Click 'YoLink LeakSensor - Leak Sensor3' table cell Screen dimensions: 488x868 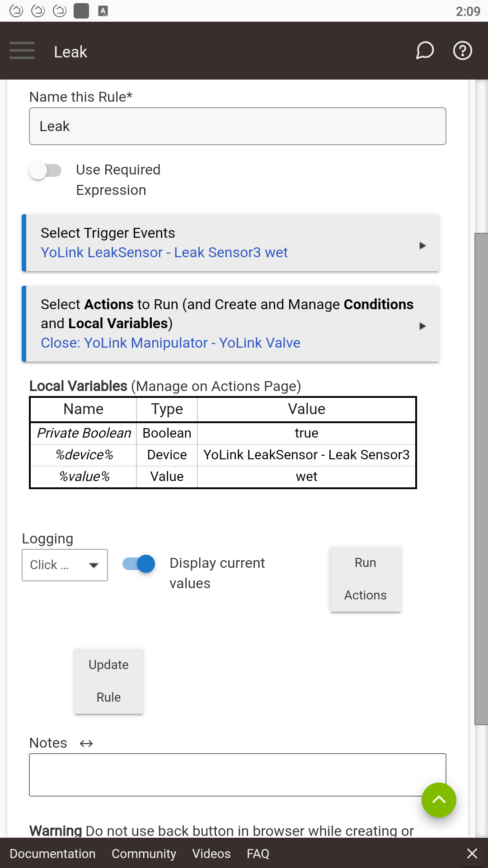[x=306, y=455]
